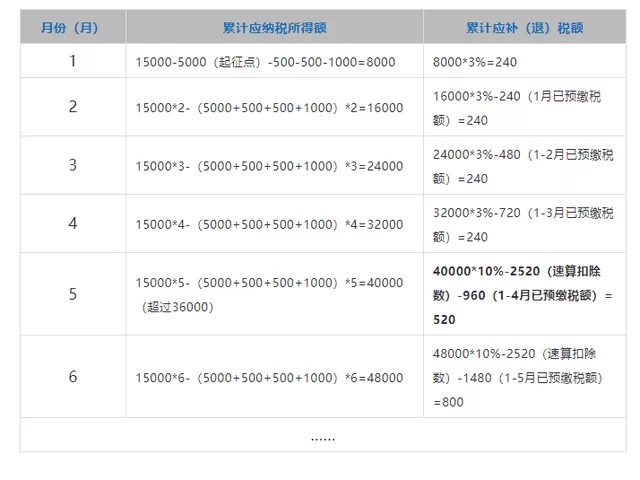Select the month 2 cell
Viewport: 640px width, 480px height.
tap(72, 107)
